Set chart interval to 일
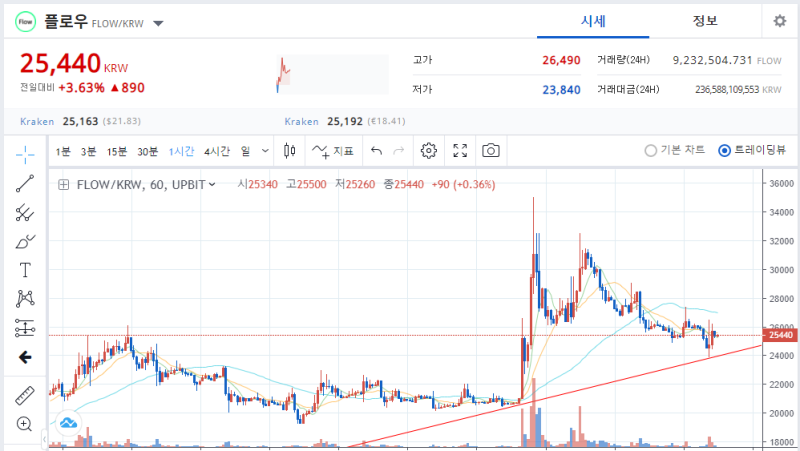This screenshot has width=800, height=451. coord(245,152)
